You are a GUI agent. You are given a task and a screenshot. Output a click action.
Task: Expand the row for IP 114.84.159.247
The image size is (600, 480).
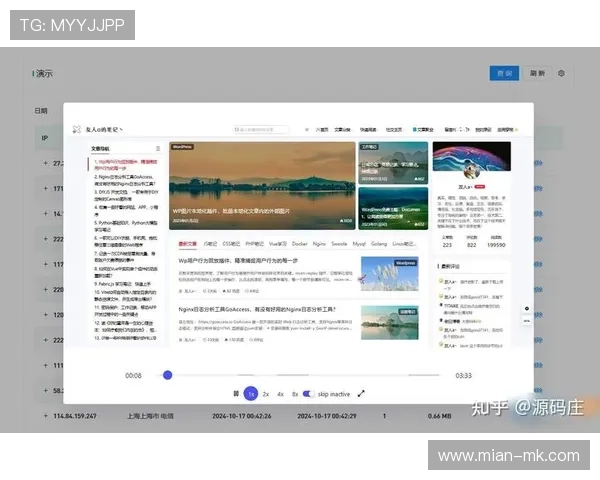44,415
